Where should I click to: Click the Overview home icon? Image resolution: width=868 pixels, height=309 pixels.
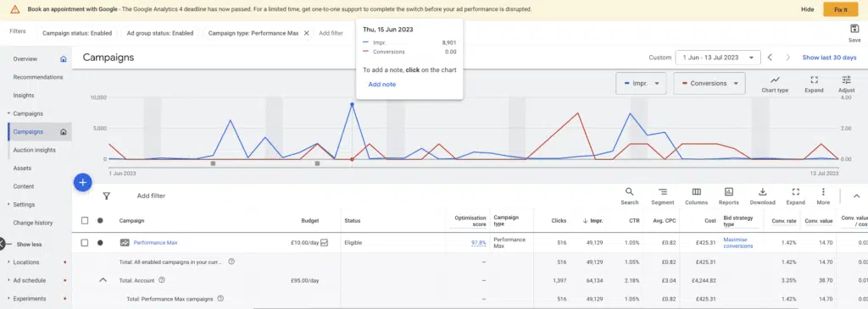tap(63, 59)
